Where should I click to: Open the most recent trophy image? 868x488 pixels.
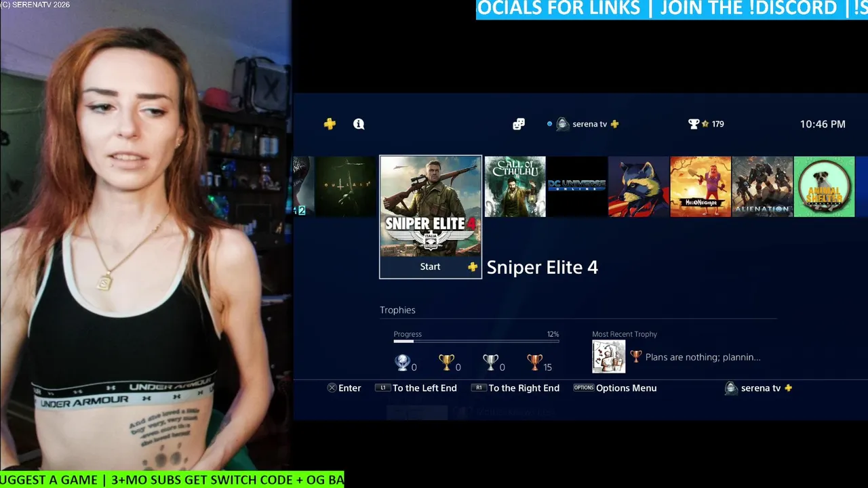click(609, 357)
